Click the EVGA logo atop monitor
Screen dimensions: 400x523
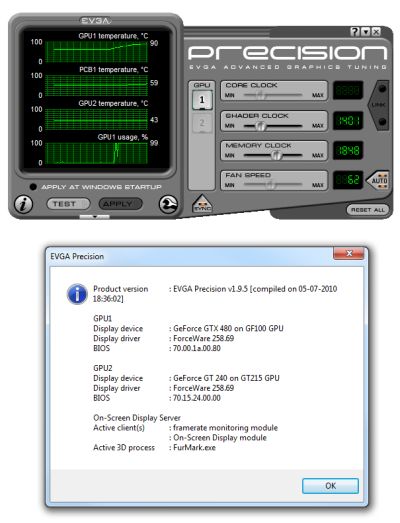click(x=95, y=21)
